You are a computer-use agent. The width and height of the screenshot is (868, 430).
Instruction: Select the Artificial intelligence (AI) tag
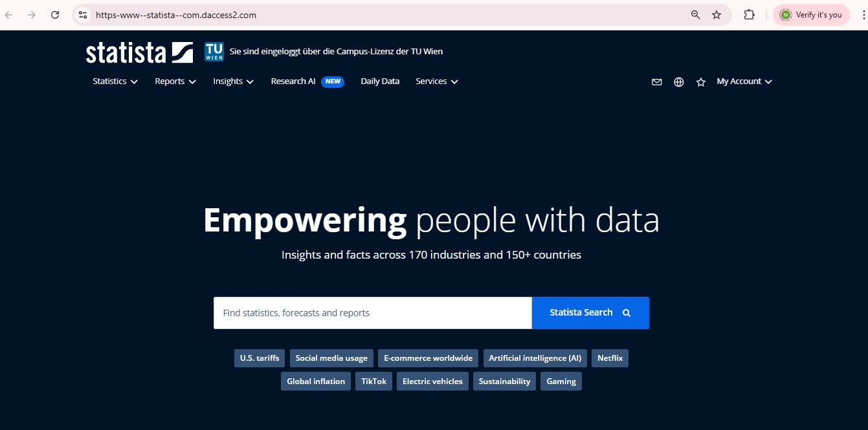pos(535,358)
